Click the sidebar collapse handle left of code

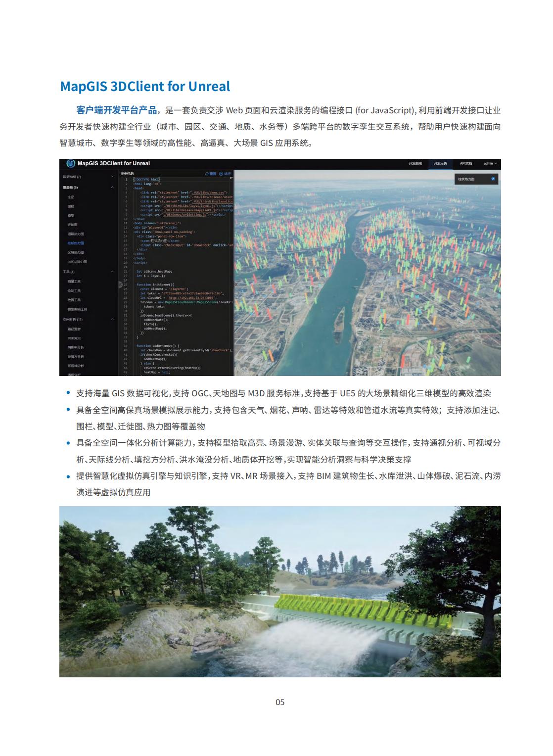point(120,284)
